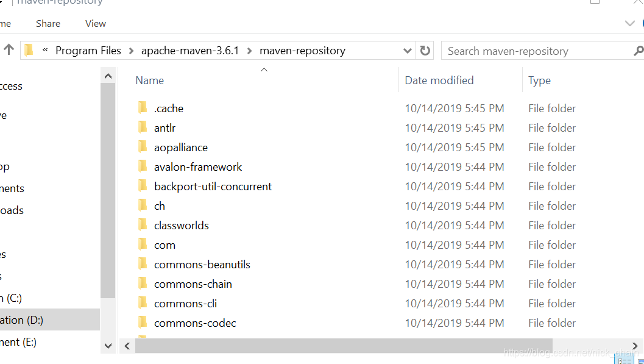
Task: Click the search magnifier icon
Action: [x=639, y=51]
